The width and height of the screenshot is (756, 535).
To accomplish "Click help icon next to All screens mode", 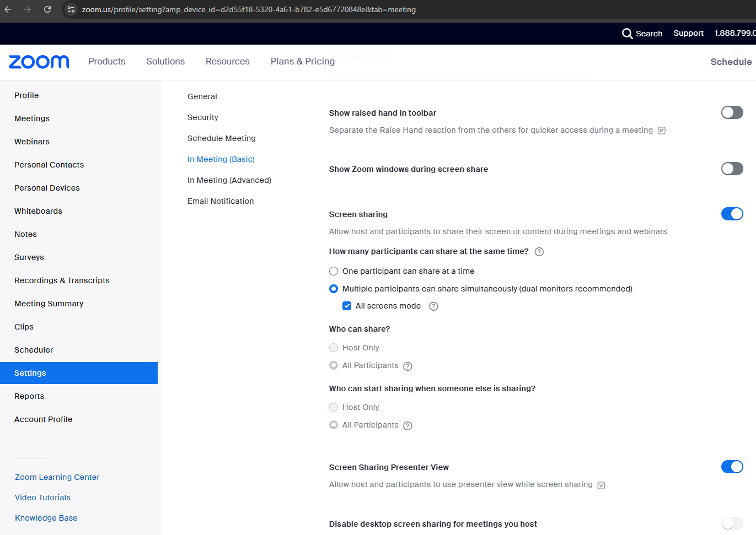I will point(433,306).
